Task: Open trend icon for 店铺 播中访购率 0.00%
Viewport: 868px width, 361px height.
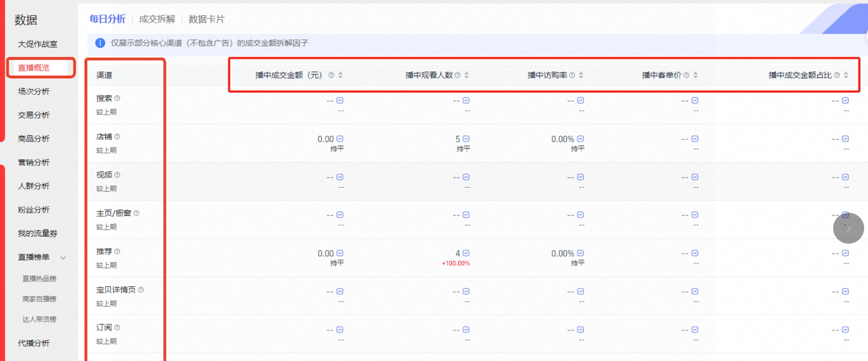Action: (x=580, y=138)
